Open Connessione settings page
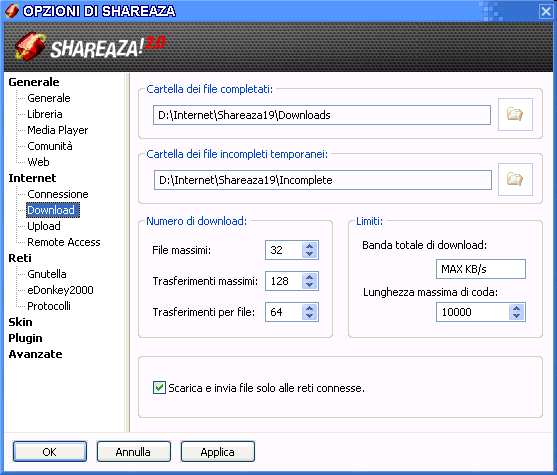Screen dimensions: 557x475 pyautogui.click(x=58, y=194)
